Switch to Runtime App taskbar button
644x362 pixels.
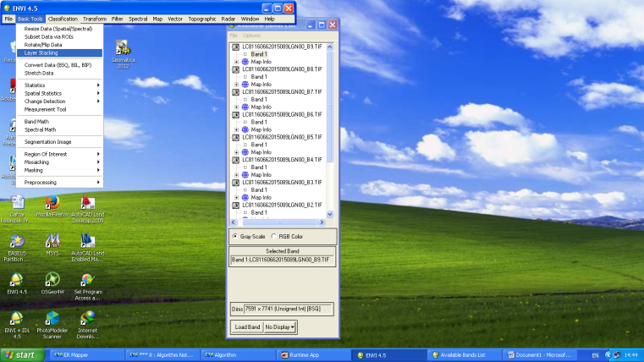point(313,355)
